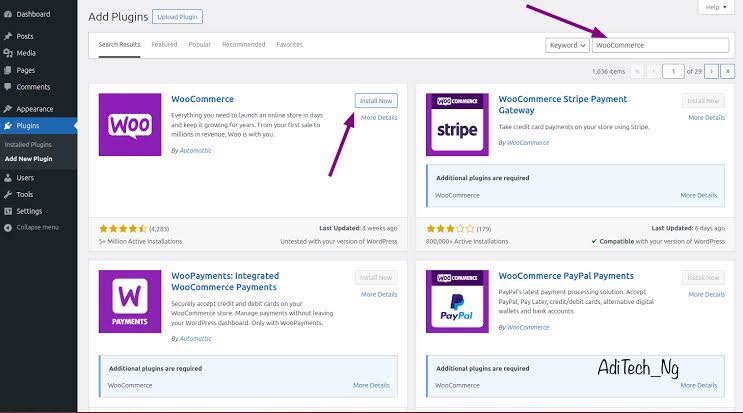The height and width of the screenshot is (413, 743).
Task: Open Installed Plugins submenu item
Action: 28,144
